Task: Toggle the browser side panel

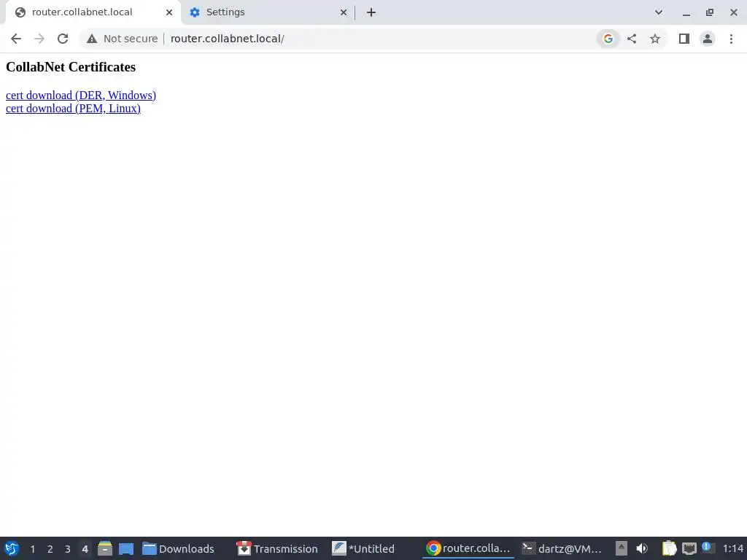Action: coord(684,39)
